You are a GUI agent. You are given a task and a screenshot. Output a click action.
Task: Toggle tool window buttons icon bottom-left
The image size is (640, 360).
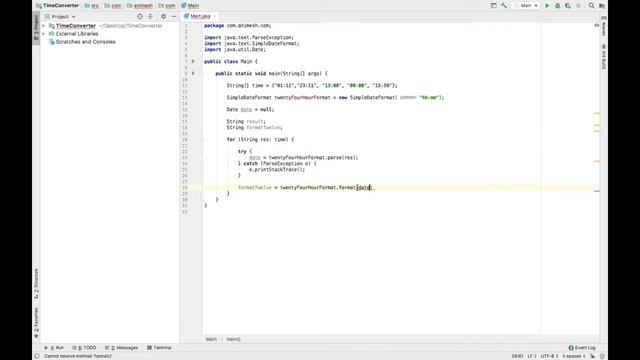(x=37, y=356)
